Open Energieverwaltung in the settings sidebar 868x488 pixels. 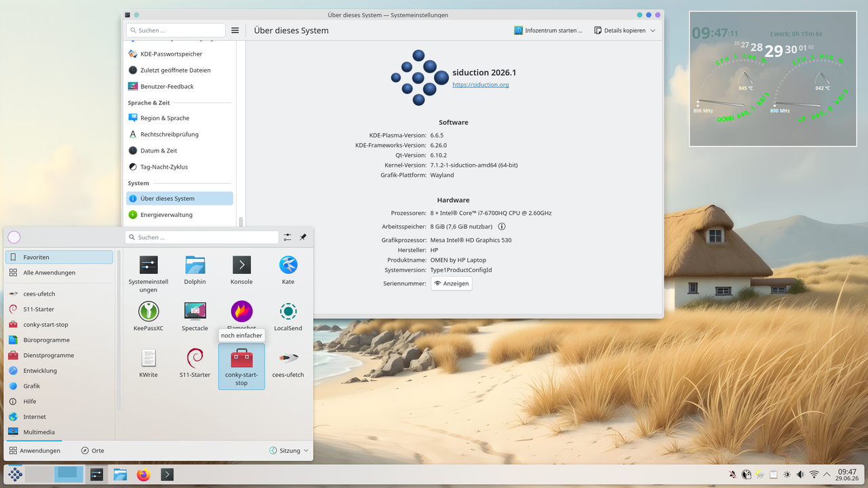(x=180, y=215)
